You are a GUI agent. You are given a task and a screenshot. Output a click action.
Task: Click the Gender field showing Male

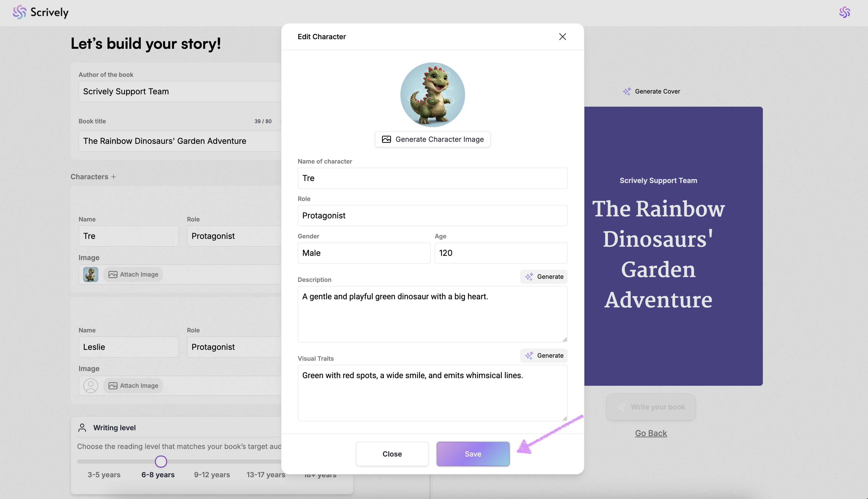pos(363,253)
